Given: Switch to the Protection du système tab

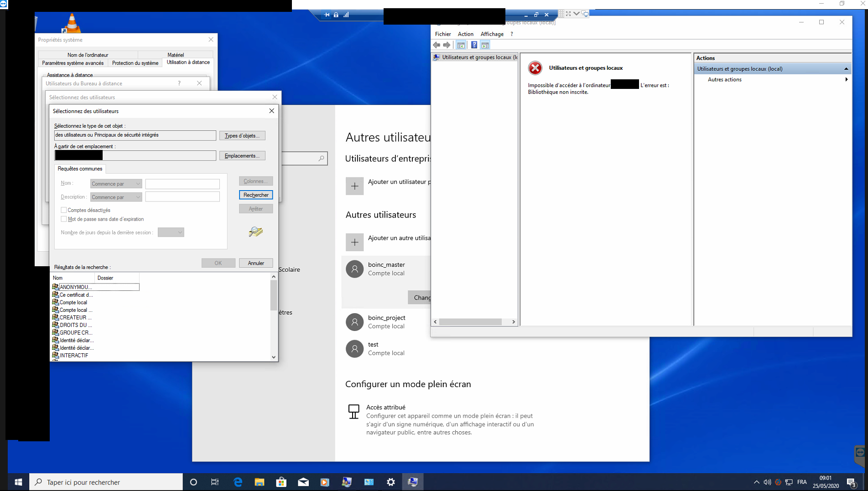Looking at the screenshot, I should 135,63.
